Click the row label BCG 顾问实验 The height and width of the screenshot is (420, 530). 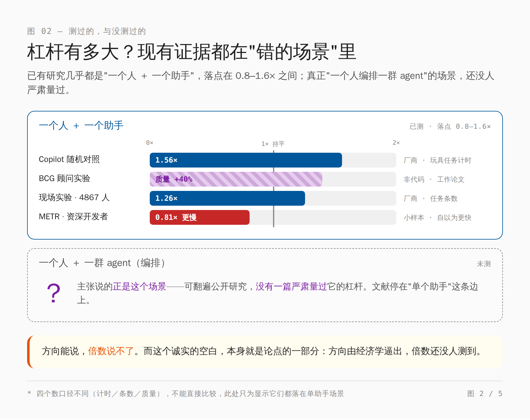click(64, 178)
